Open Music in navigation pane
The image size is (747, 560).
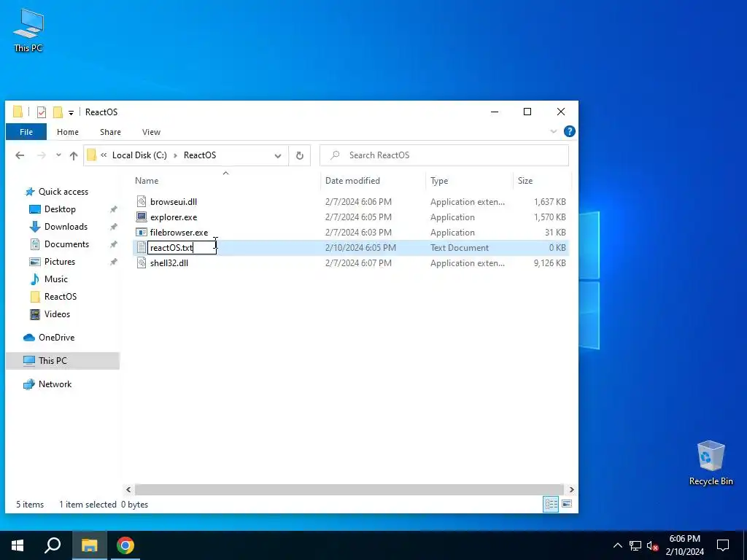[55, 279]
